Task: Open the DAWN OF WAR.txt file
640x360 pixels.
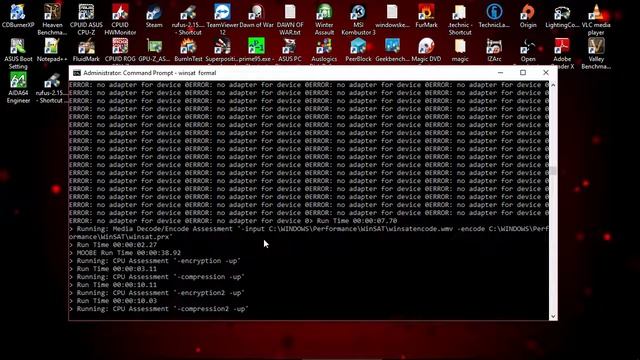Action: [290, 19]
